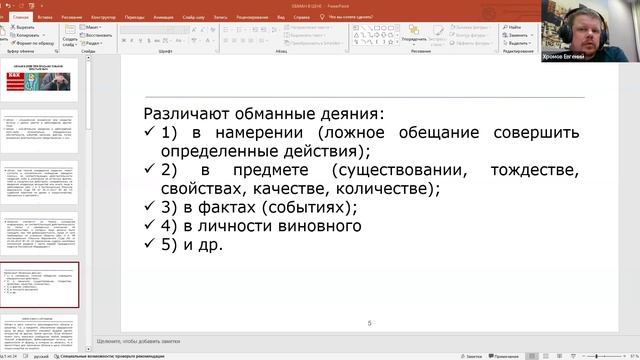Click the thumbnail pane scroll up arrow
The image size is (640, 360).
[x=88, y=58]
